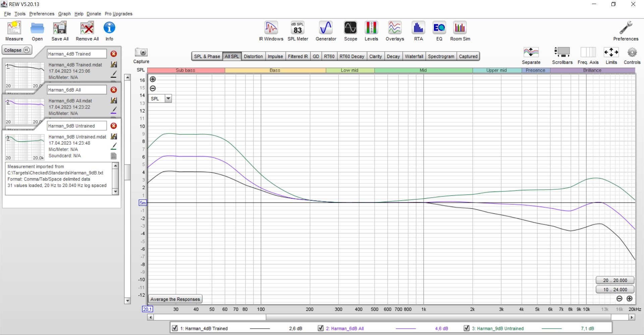Screen dimensions: 644x335
Task: Zoom out horizontal axis minus icon
Action: (x=620, y=298)
